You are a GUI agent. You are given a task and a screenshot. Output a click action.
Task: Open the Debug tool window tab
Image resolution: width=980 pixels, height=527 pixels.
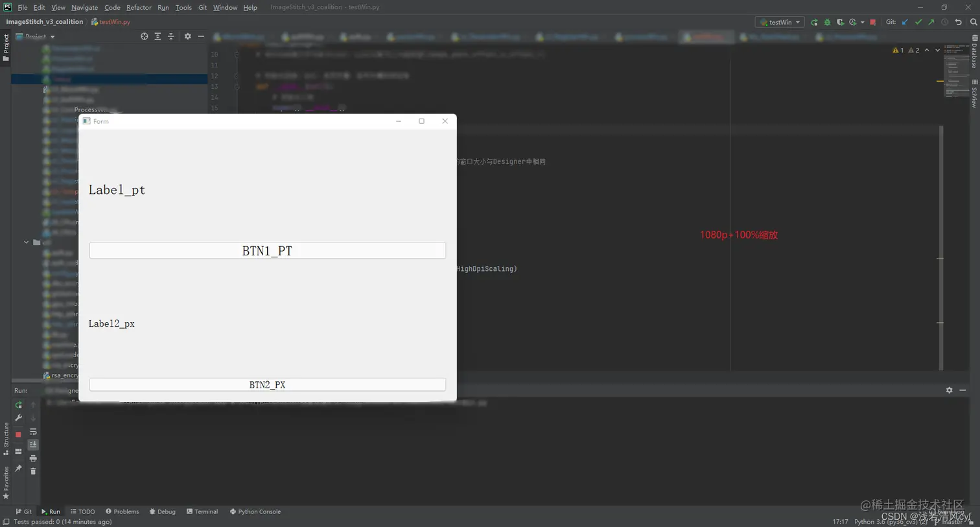click(163, 511)
